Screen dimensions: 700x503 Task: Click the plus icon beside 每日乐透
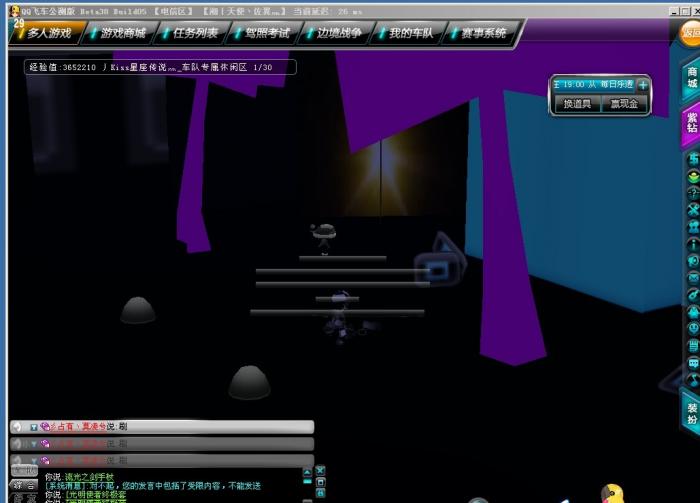coord(643,85)
